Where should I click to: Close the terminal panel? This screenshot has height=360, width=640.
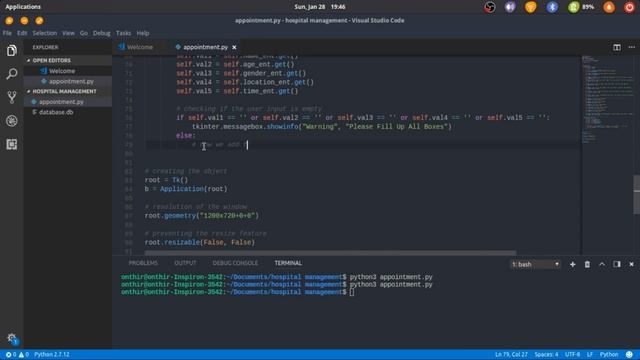[x=631, y=264]
